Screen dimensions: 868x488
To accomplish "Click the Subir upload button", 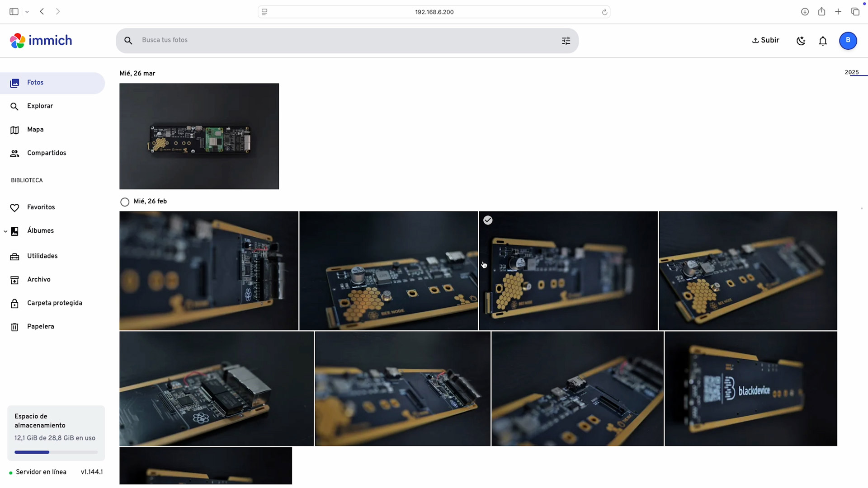I will coord(765,40).
